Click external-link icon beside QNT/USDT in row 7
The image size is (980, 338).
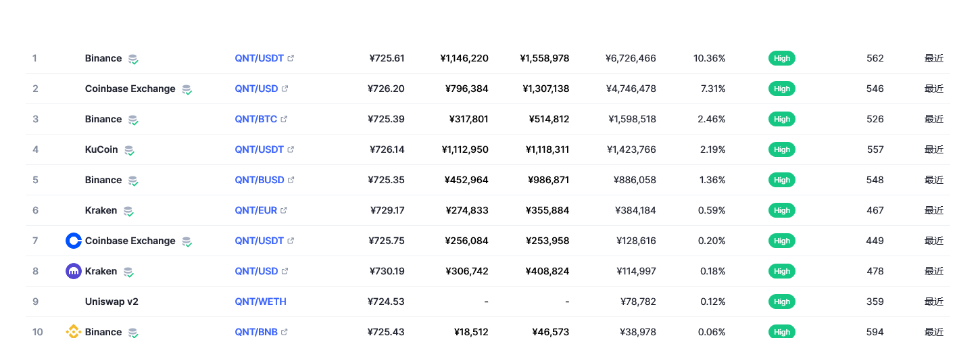tap(291, 241)
